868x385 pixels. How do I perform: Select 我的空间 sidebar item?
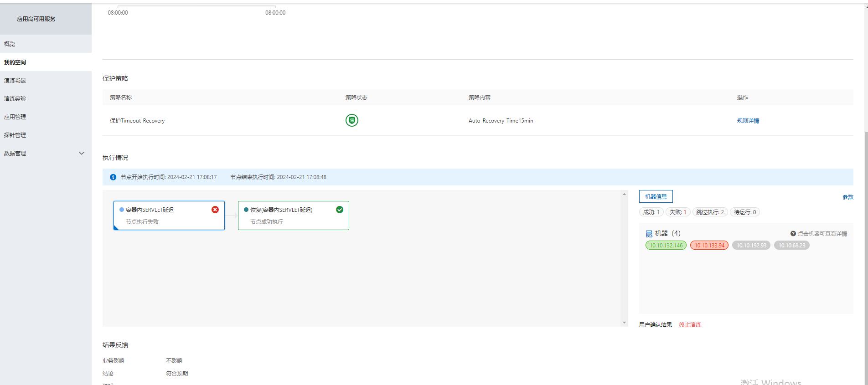(x=46, y=62)
